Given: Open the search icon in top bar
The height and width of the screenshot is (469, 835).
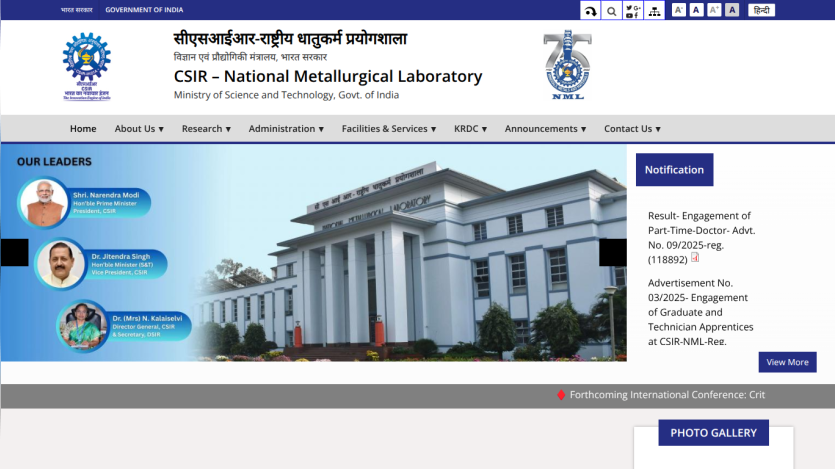Looking at the screenshot, I should point(611,11).
